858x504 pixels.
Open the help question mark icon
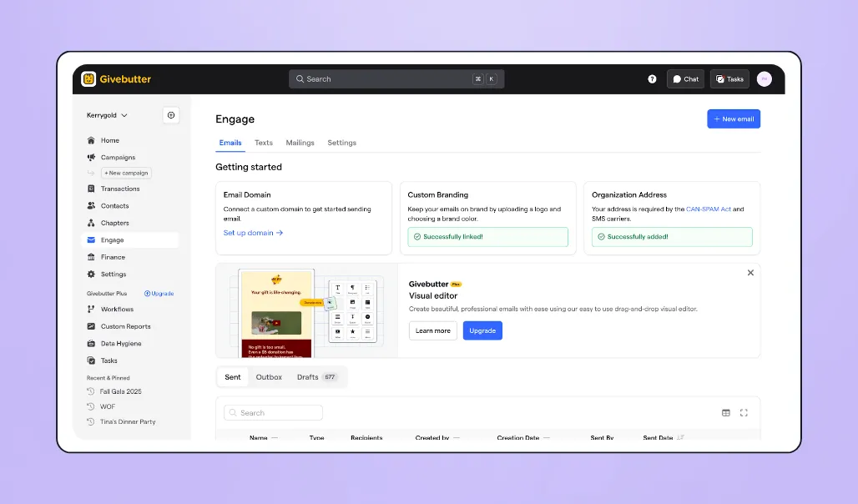(x=652, y=78)
